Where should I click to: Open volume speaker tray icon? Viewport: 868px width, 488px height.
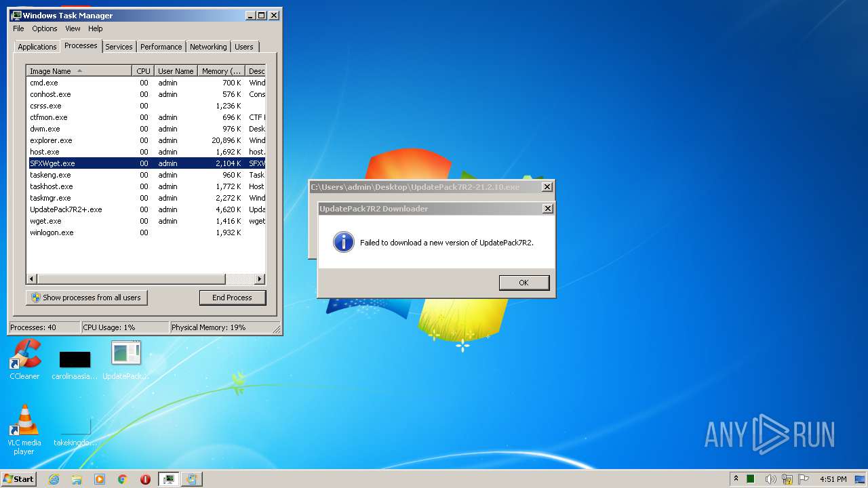[770, 479]
